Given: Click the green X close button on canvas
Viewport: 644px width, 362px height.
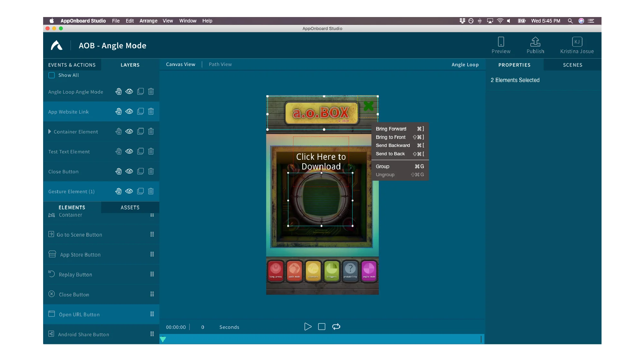Looking at the screenshot, I should click(368, 106).
